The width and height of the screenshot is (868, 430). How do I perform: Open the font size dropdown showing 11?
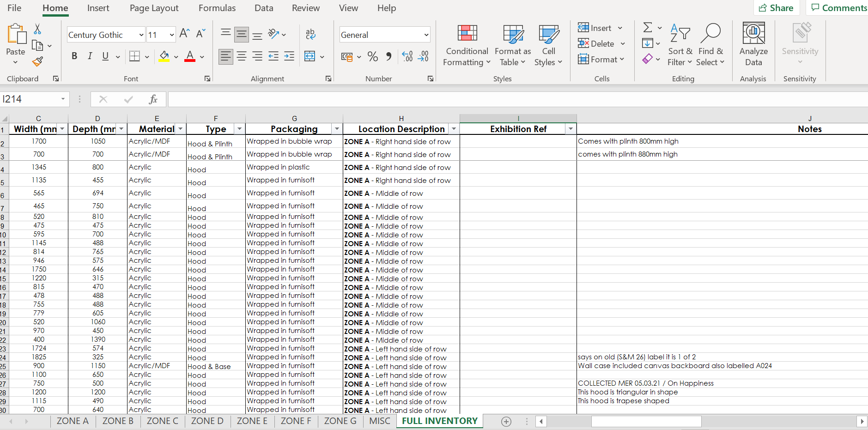(x=172, y=35)
